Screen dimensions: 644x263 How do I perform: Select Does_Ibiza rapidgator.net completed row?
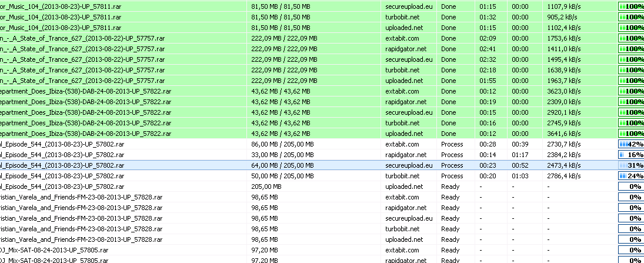pos(322,102)
